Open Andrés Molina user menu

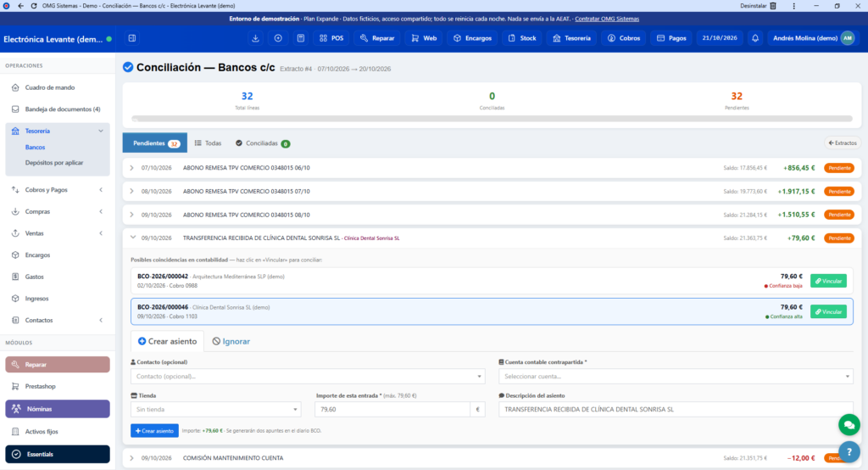813,38
